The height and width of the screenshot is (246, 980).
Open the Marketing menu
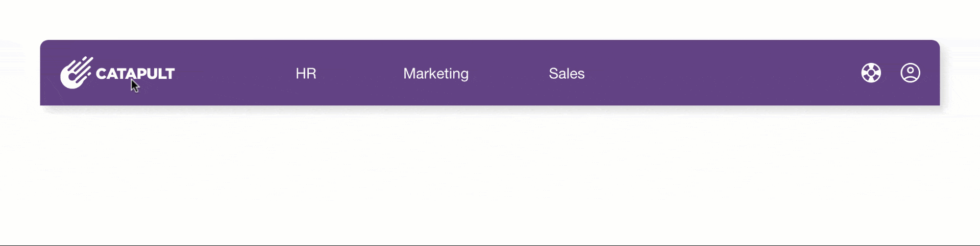pyautogui.click(x=435, y=74)
